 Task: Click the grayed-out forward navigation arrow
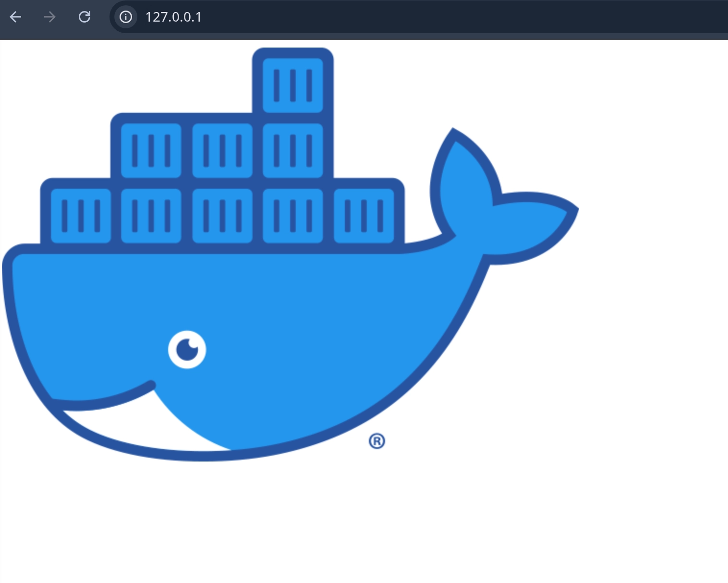49,17
